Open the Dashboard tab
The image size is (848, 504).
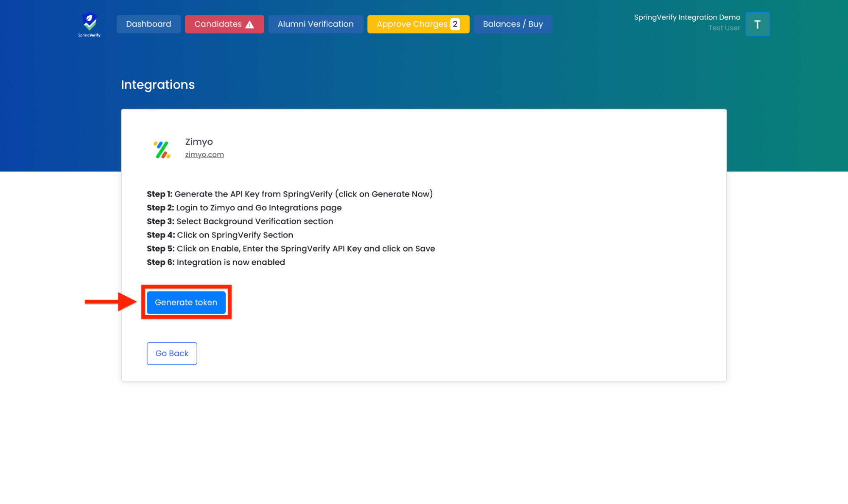148,24
